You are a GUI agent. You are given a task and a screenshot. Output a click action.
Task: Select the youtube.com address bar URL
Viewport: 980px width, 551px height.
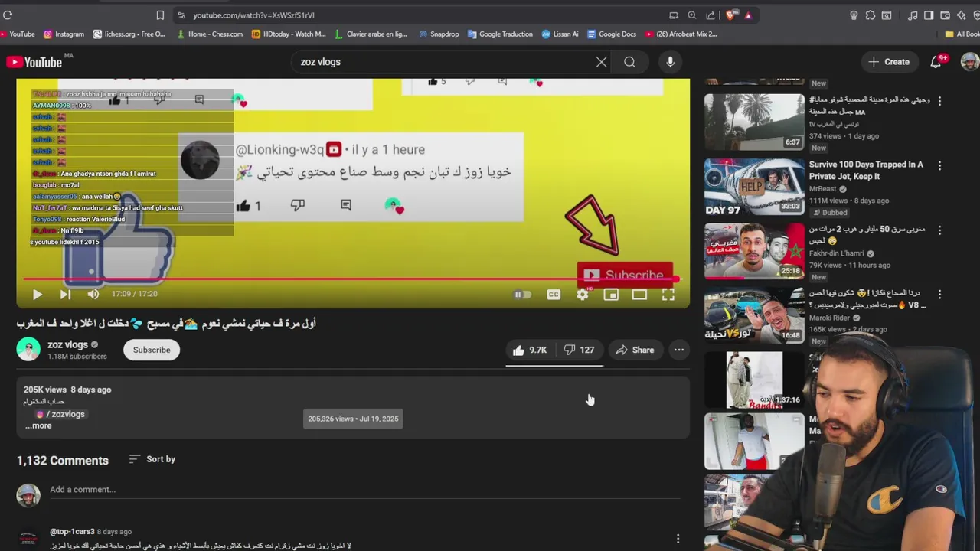pyautogui.click(x=253, y=15)
